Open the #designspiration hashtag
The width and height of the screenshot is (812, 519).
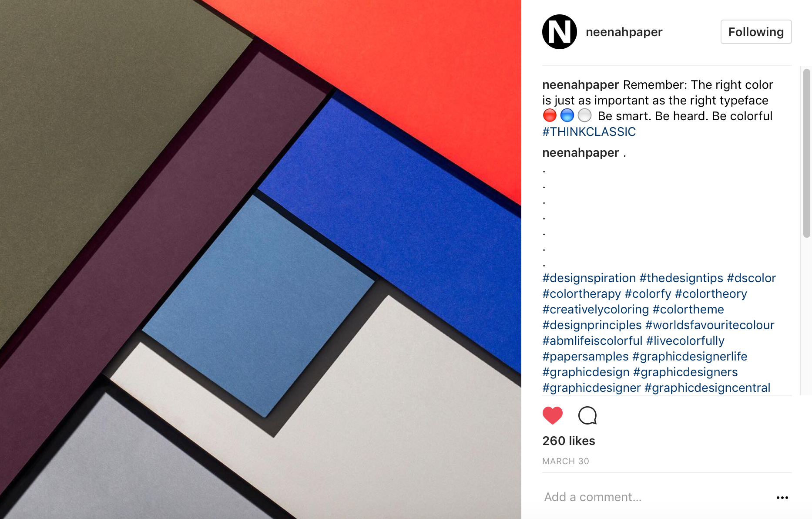(x=589, y=278)
